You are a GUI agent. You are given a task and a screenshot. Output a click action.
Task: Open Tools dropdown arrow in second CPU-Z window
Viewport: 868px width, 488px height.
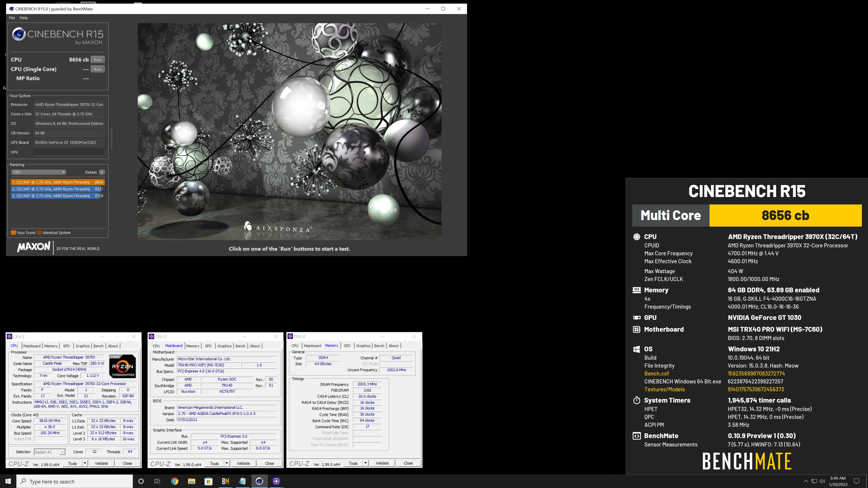click(x=227, y=463)
